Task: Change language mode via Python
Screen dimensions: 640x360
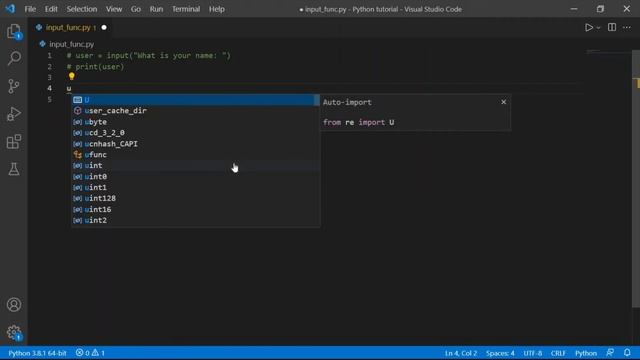Action: click(x=586, y=353)
